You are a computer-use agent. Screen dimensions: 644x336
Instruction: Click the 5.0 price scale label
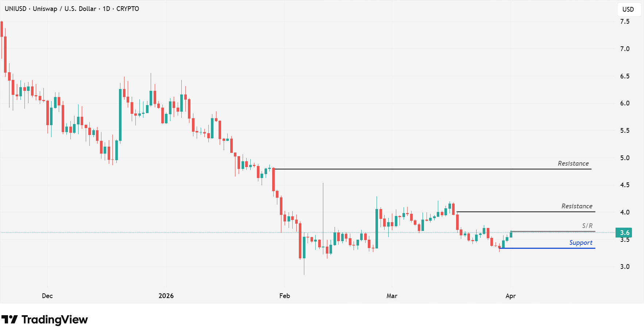[625, 158]
